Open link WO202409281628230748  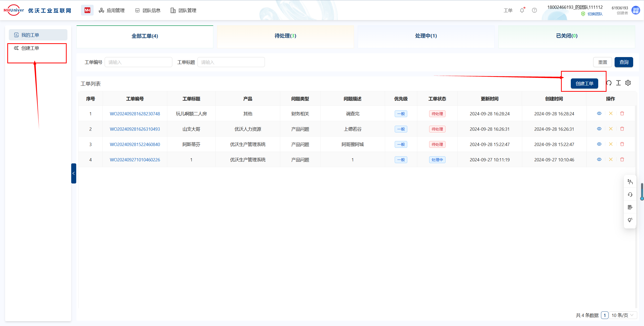pyautogui.click(x=135, y=114)
